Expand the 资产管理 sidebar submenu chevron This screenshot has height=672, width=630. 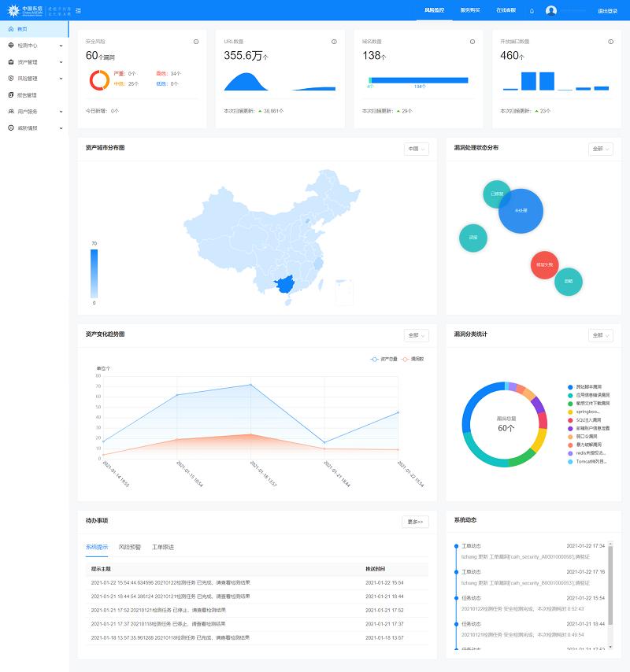(x=61, y=62)
